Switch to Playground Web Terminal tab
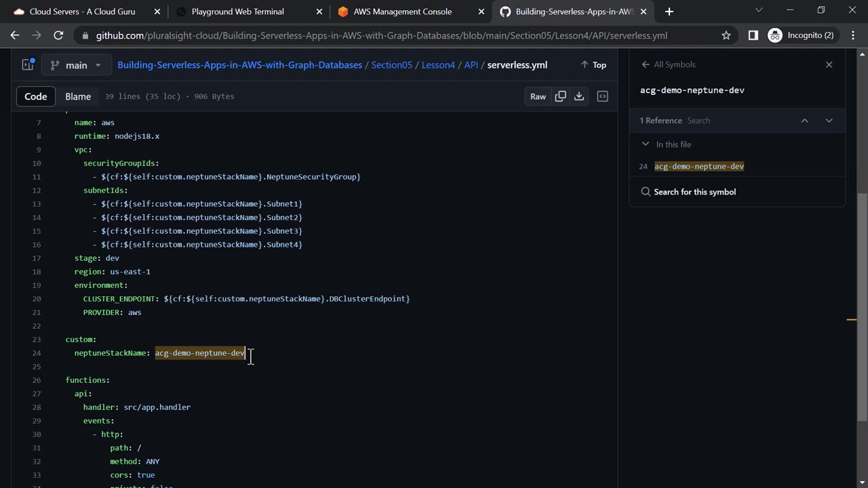 (x=237, y=12)
